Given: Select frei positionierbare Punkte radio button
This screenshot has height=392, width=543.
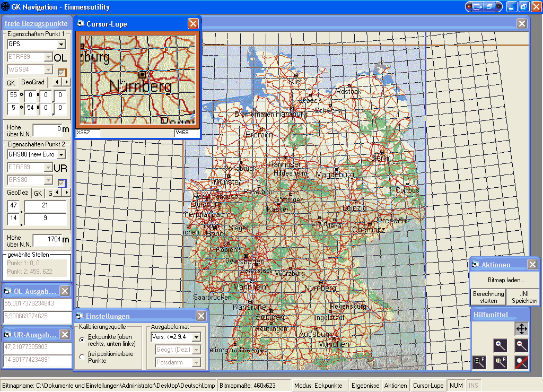Looking at the screenshot, I should [82, 357].
